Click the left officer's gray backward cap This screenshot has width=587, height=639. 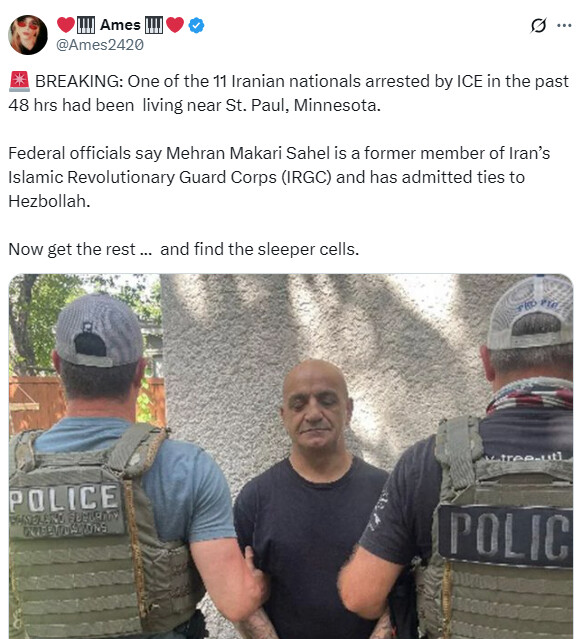pyautogui.click(x=99, y=331)
